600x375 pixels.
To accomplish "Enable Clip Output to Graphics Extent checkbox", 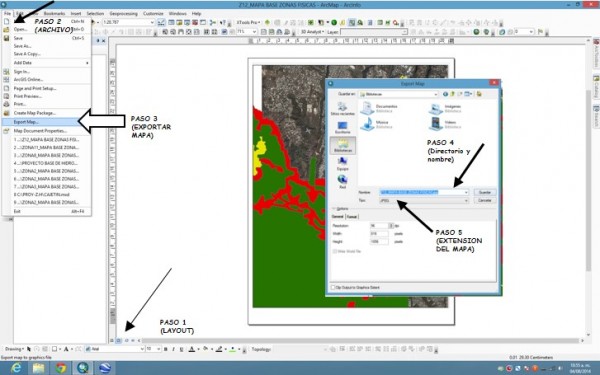I will coord(333,287).
